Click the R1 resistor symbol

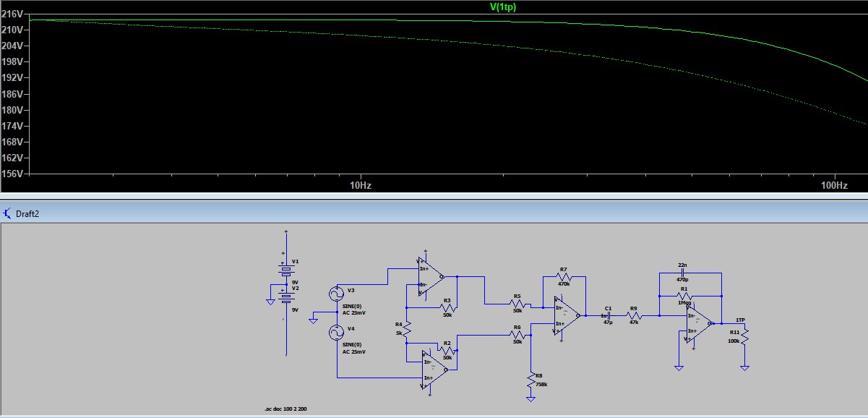[x=683, y=296]
